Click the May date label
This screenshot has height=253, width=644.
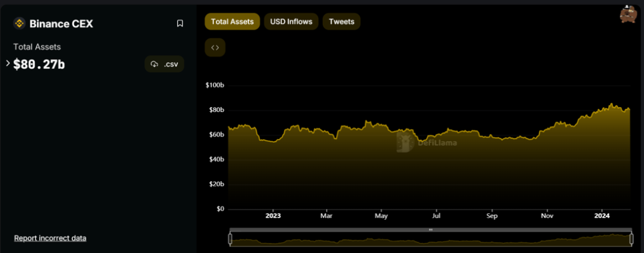(382, 216)
